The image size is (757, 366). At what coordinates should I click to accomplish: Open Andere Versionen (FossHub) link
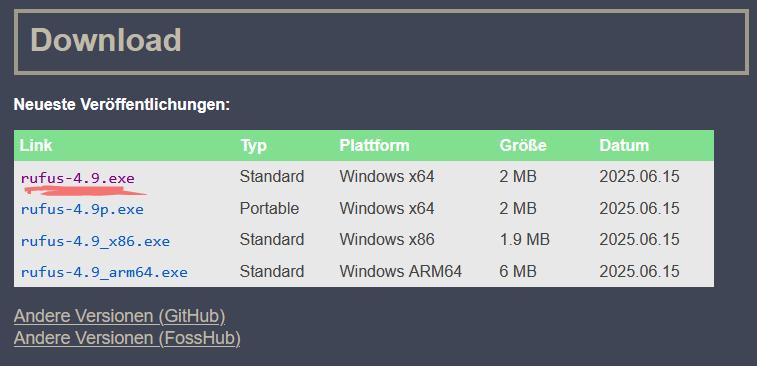coord(127,338)
